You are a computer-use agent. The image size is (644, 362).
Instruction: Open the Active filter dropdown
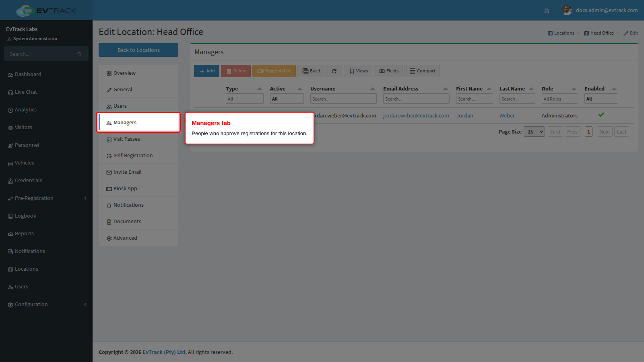coord(287,99)
